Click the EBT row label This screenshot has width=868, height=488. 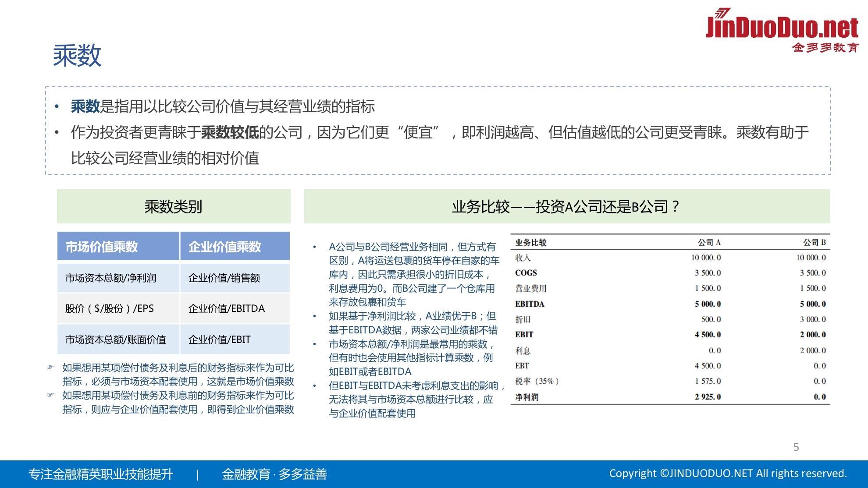[x=522, y=366]
